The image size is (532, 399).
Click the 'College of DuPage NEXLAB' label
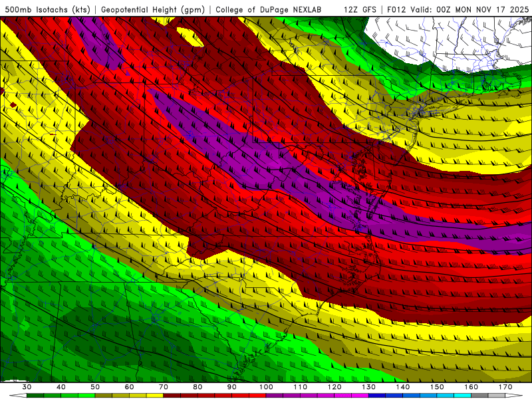coord(269,10)
